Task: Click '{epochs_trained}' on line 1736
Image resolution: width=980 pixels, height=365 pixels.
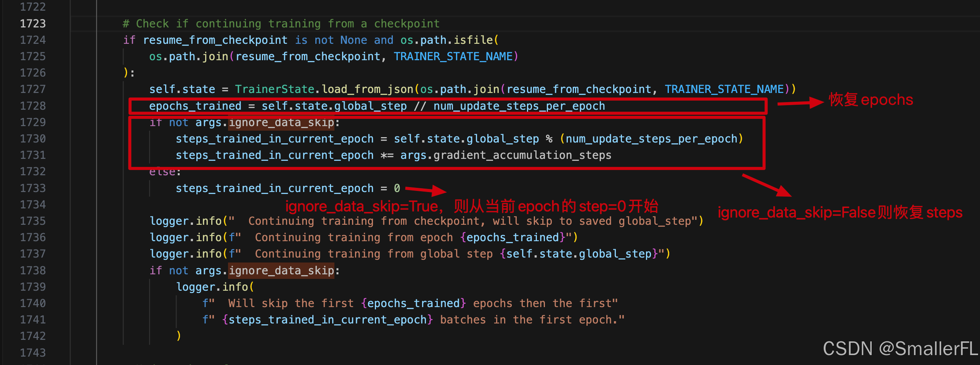Action: 513,237
